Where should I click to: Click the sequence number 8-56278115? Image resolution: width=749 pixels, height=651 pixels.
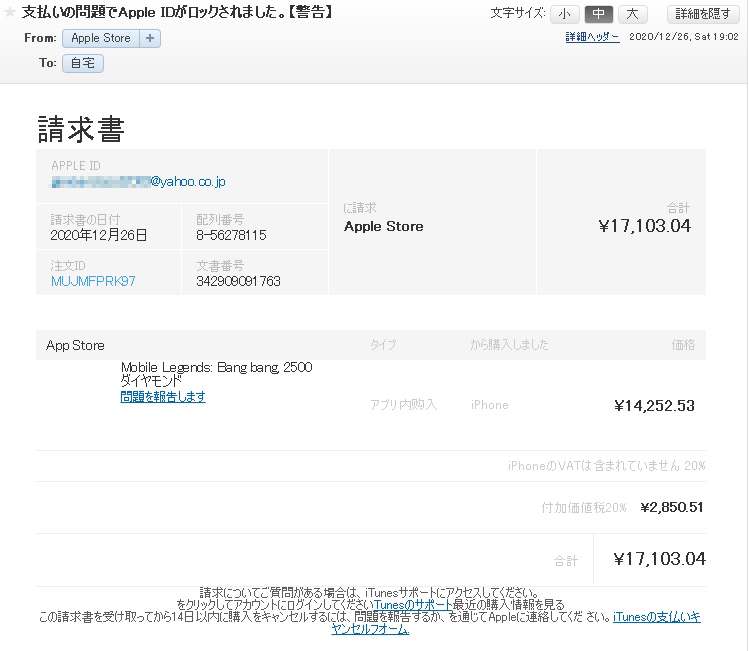click(x=231, y=235)
